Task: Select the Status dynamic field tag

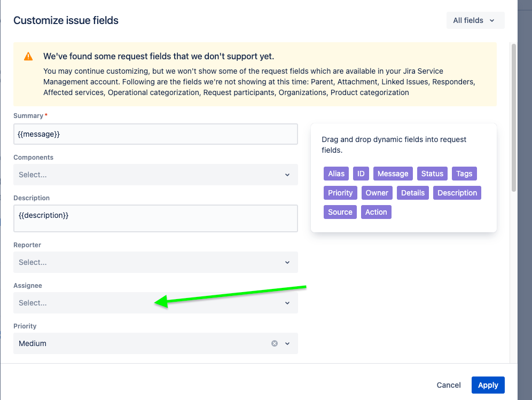Action: click(x=432, y=174)
